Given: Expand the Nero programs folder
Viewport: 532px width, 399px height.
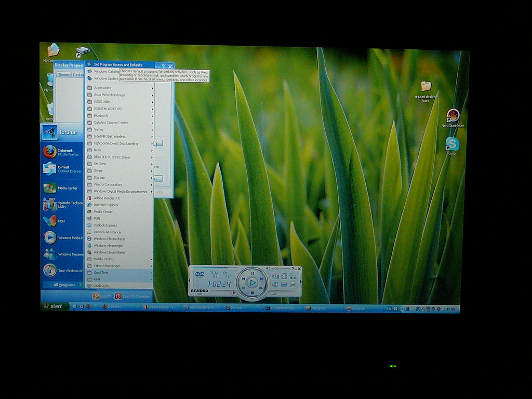Looking at the screenshot, I should point(120,150).
